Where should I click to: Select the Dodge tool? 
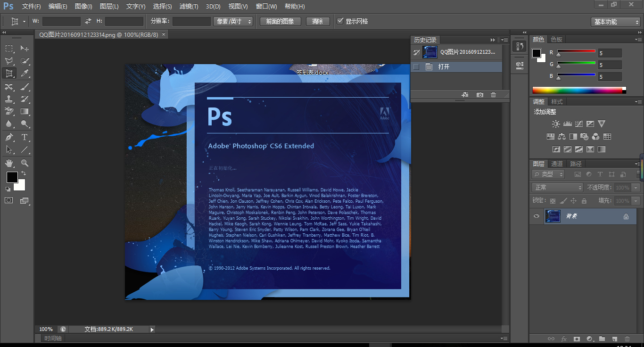point(25,124)
